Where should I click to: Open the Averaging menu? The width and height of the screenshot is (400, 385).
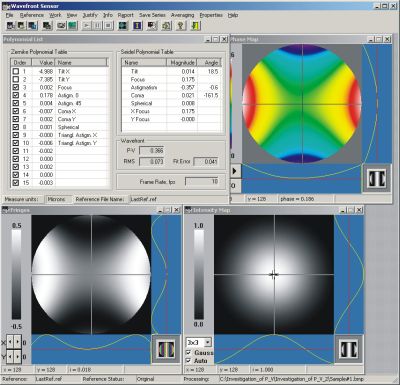[182, 15]
